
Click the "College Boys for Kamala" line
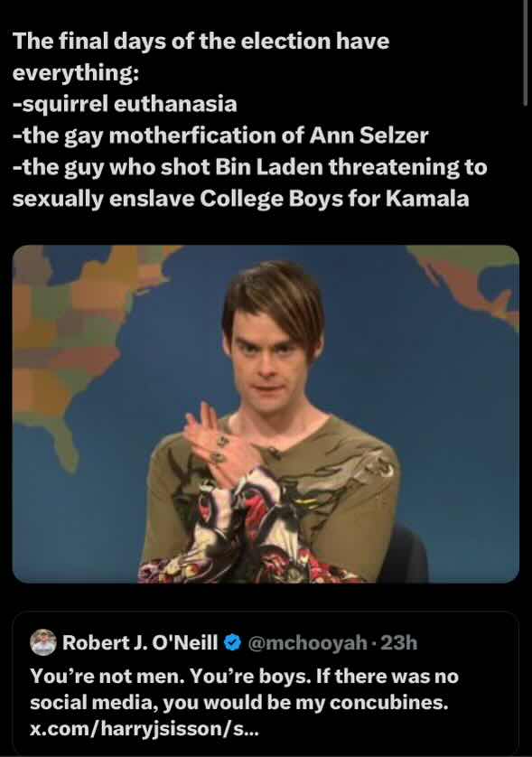334,199
